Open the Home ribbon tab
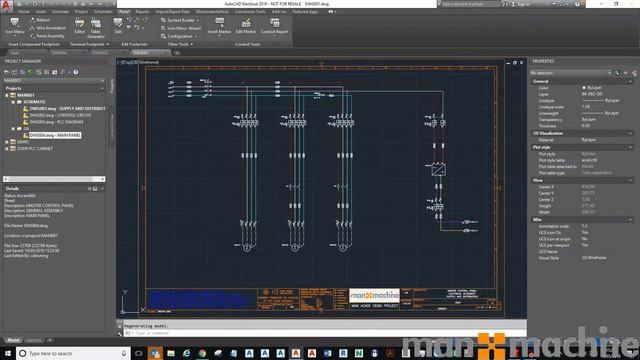This screenshot has width=640, height=360. coord(24,12)
